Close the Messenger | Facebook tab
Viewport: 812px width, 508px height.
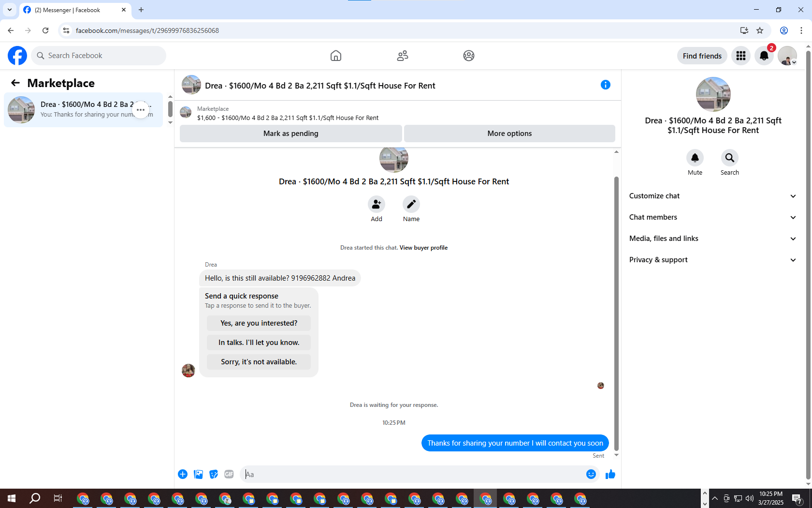(x=124, y=10)
